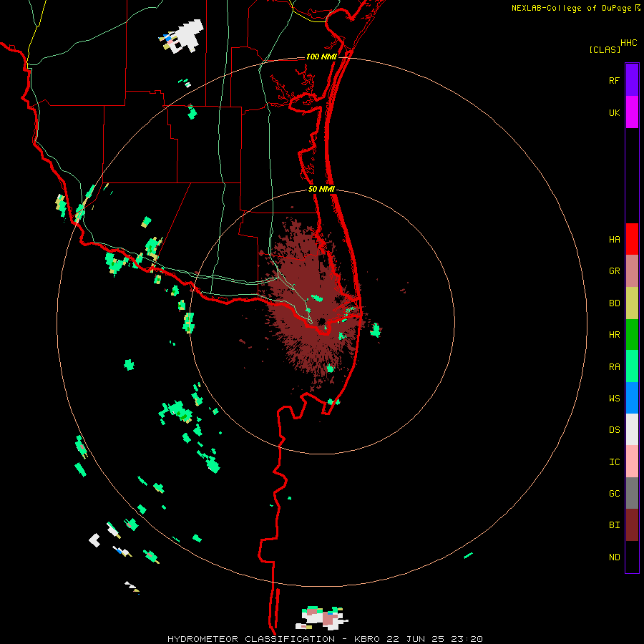
Task: Click the "HHC" product code text
Action: [x=628, y=43]
